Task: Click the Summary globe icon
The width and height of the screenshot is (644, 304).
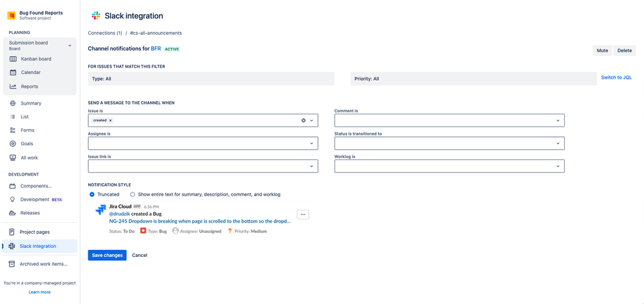Action: 13,103
